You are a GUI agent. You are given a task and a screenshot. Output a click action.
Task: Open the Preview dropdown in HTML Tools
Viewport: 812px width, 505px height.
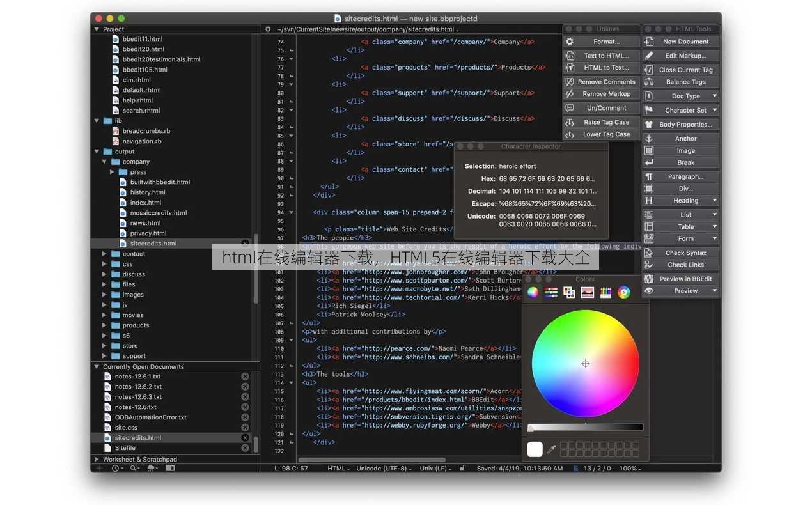coord(681,291)
